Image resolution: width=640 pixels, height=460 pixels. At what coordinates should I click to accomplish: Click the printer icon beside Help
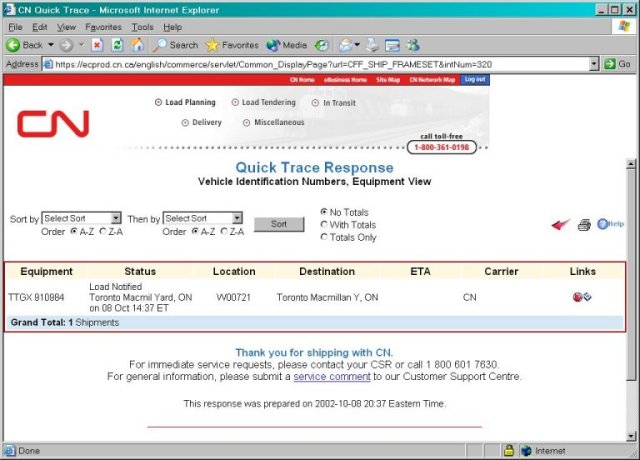(x=584, y=224)
